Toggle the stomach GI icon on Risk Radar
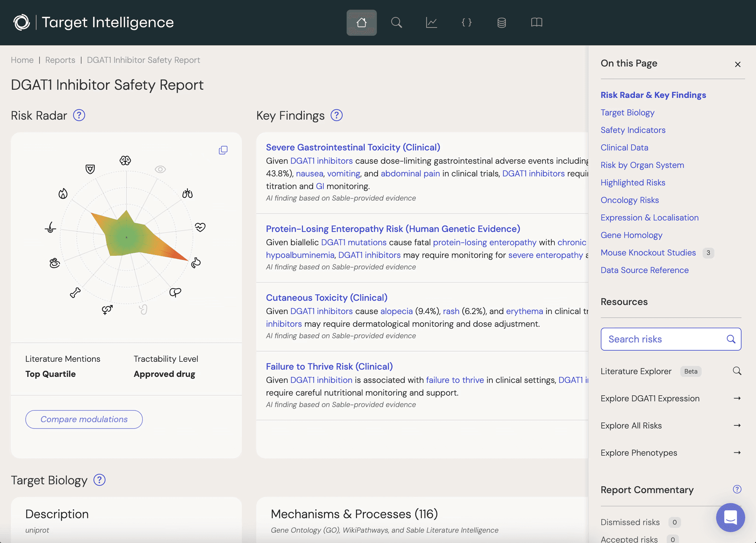The image size is (756, 543). tap(196, 263)
